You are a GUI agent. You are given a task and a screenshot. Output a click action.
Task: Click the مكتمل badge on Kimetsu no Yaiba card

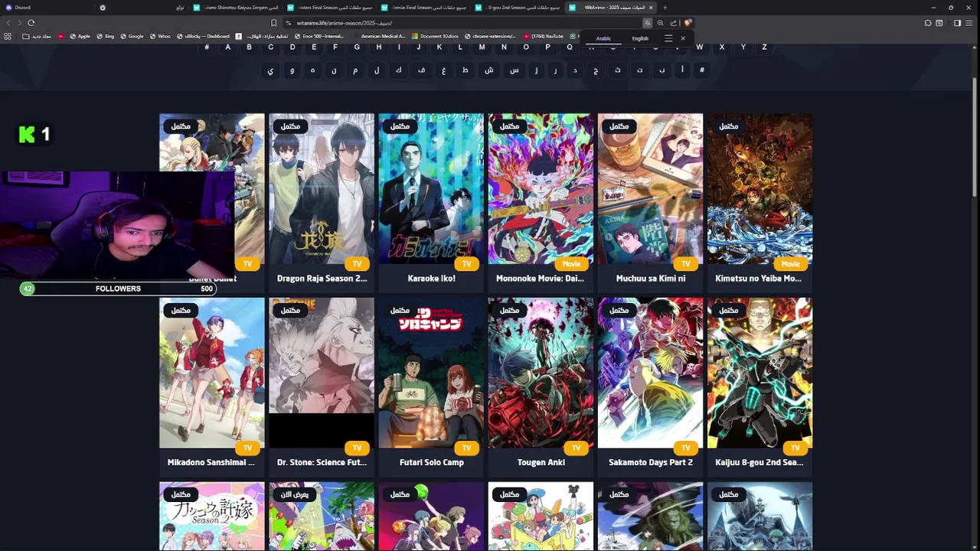coord(728,126)
